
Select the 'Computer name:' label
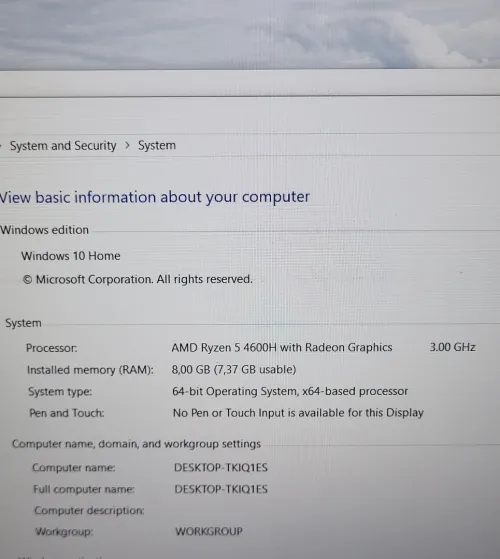[x=74, y=468]
